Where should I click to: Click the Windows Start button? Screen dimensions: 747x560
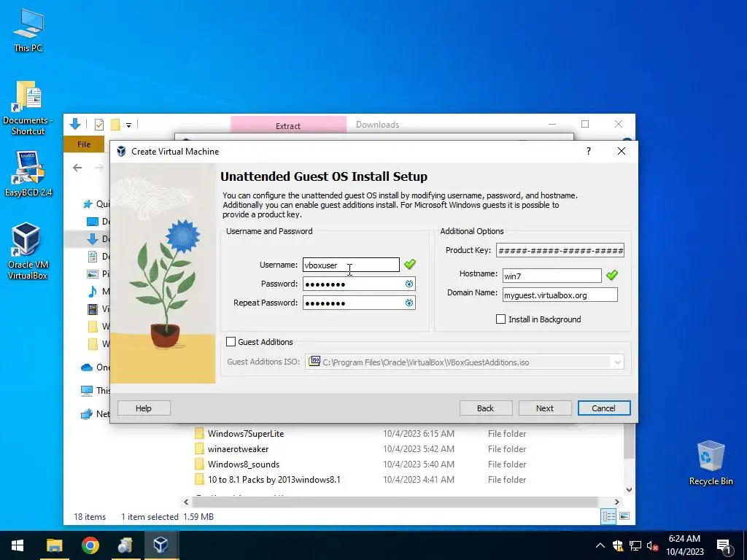pos(18,545)
